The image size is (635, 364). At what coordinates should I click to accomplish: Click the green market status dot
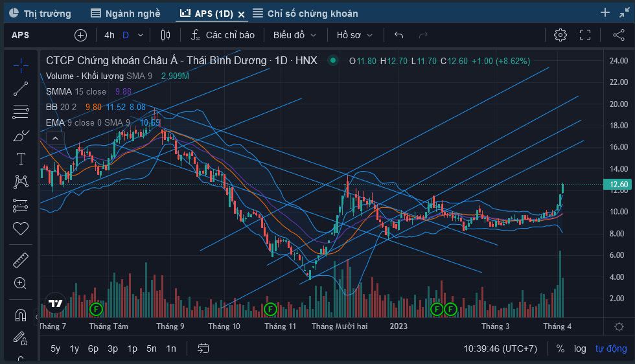pyautogui.click(x=333, y=61)
